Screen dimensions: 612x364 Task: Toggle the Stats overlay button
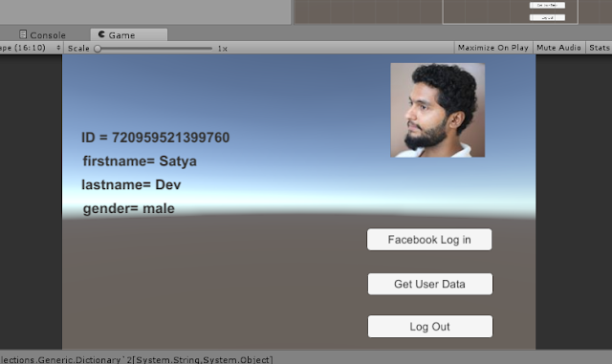pos(600,48)
